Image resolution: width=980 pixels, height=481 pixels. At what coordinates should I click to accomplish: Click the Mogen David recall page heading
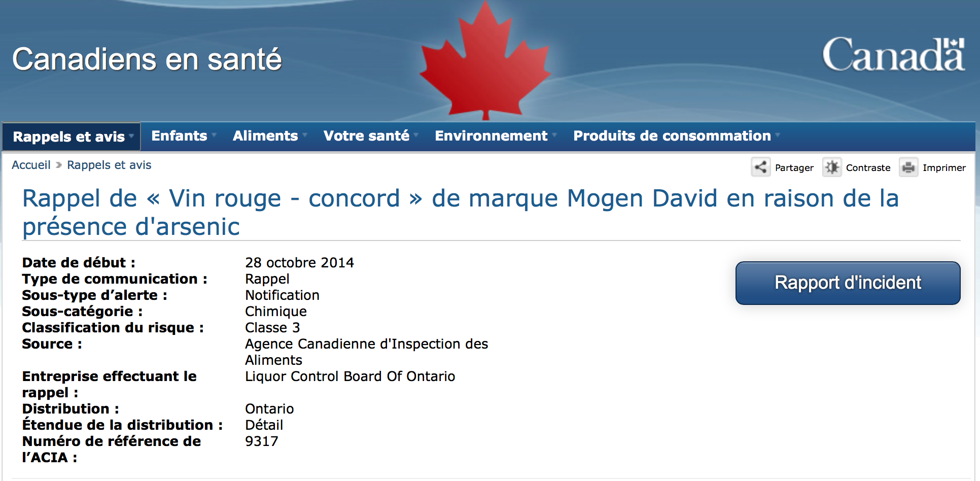point(460,212)
